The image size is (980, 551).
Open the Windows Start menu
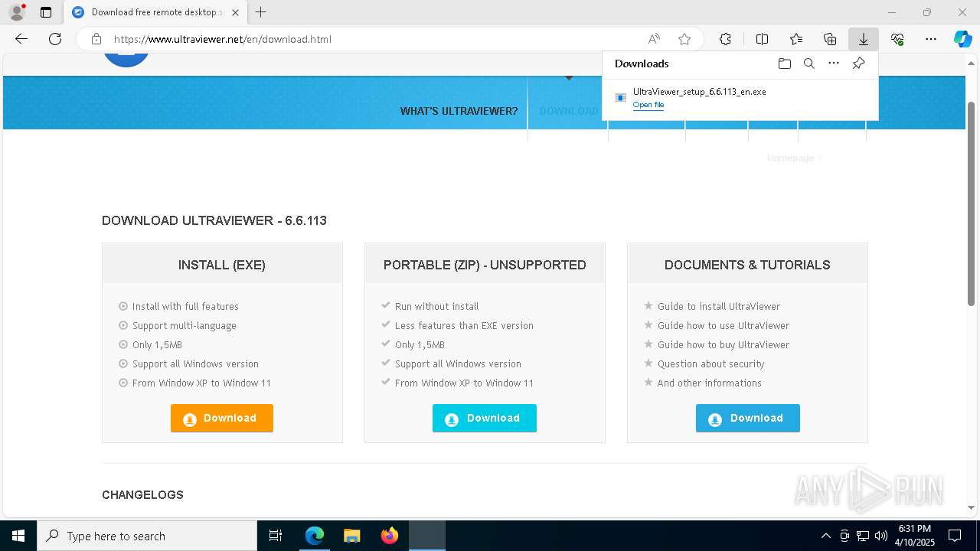click(18, 536)
